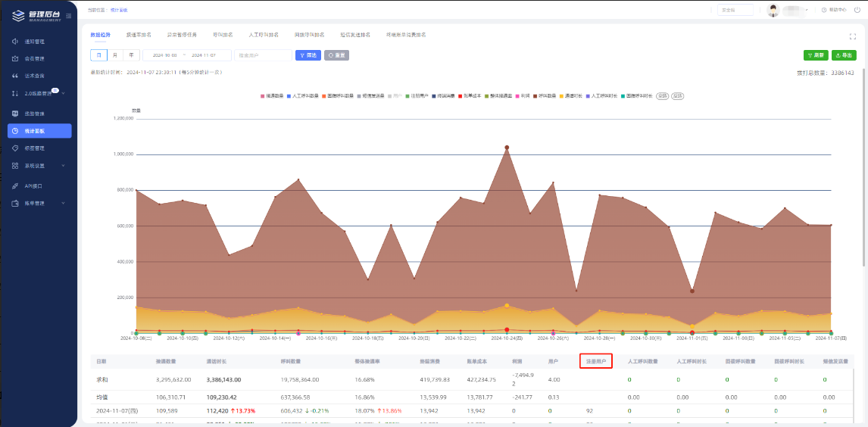Expand the 账单管理 submenu
Viewport: 868px width, 427px height.
tap(38, 203)
